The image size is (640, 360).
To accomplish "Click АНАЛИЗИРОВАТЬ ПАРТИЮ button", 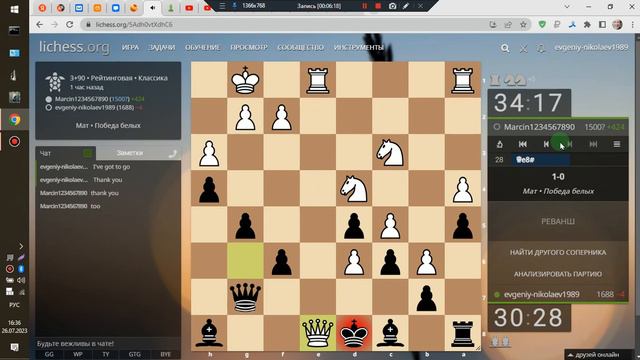I will click(558, 274).
